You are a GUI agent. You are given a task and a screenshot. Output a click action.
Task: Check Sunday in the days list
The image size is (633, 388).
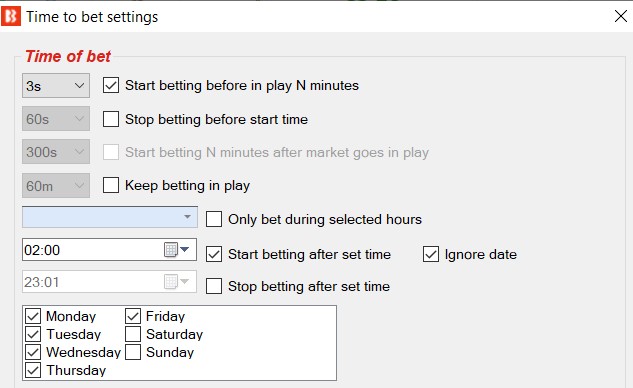[x=133, y=352]
